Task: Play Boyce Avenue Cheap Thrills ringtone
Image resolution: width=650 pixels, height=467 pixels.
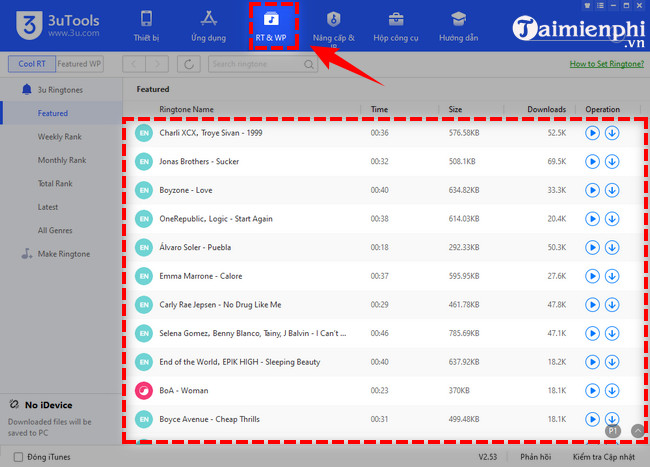Action: tap(592, 419)
